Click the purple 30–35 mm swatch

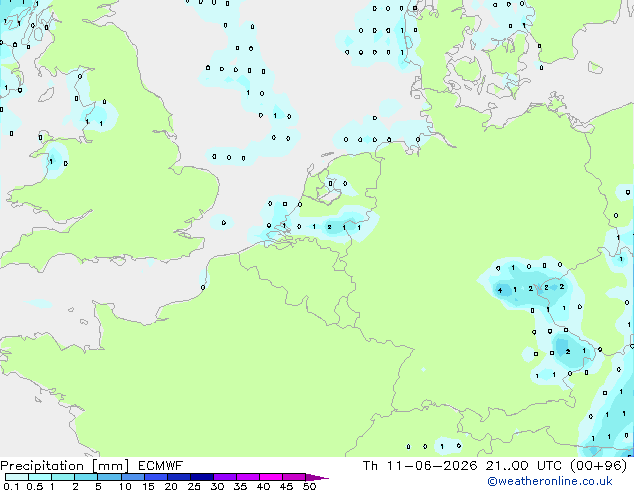coord(224,477)
